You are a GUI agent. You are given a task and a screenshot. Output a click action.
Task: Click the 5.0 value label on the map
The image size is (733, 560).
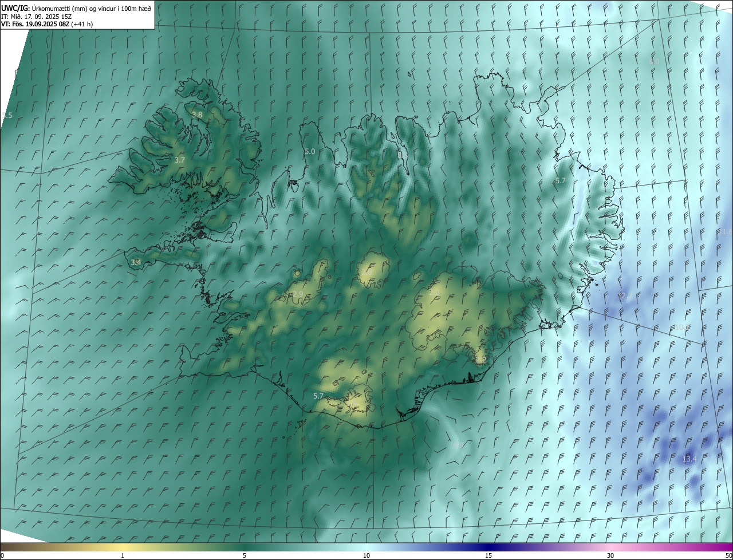pyautogui.click(x=310, y=152)
